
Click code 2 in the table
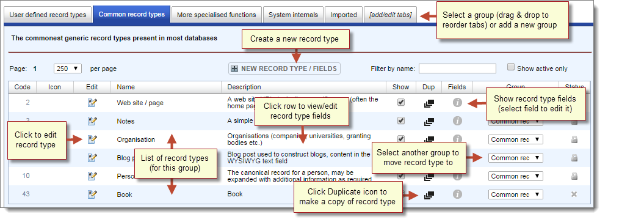pyautogui.click(x=27, y=102)
